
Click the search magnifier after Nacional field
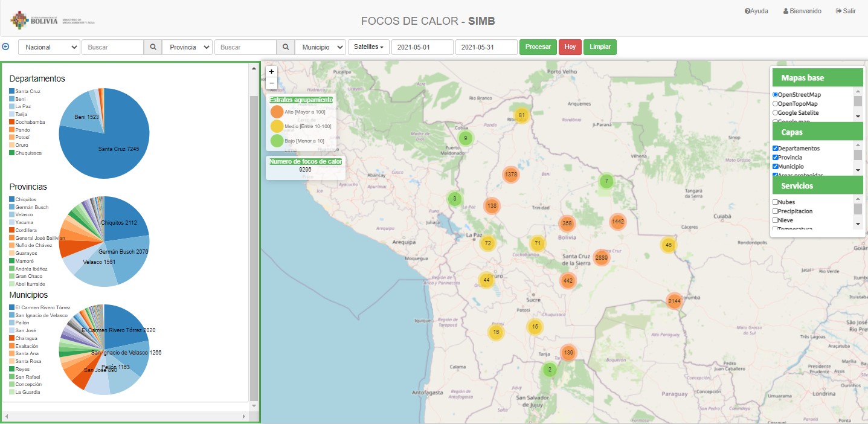pyautogui.click(x=153, y=47)
